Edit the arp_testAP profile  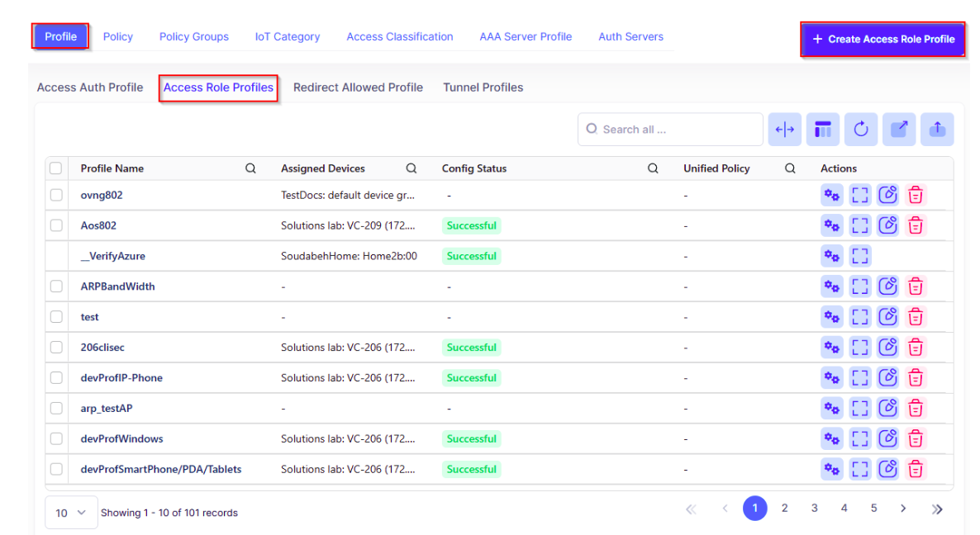coord(887,409)
